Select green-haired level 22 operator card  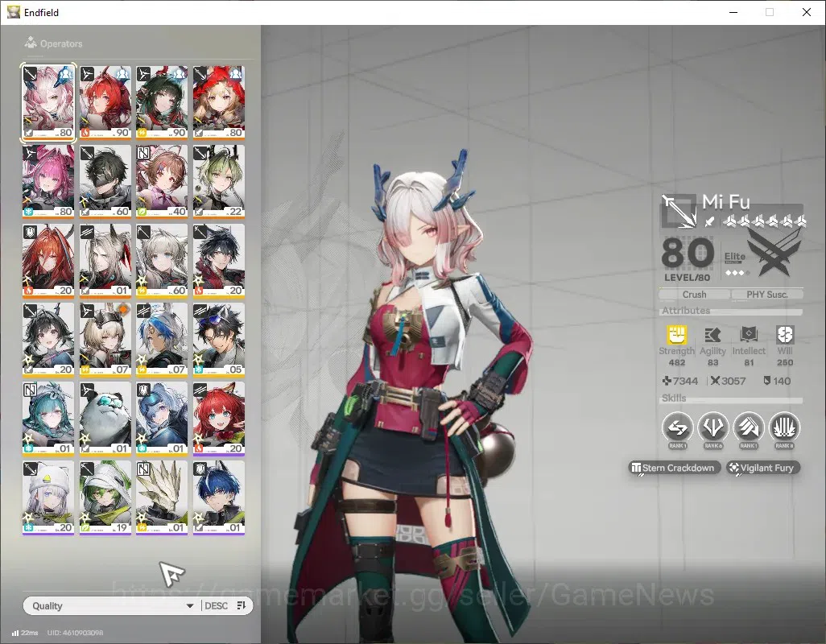[219, 181]
